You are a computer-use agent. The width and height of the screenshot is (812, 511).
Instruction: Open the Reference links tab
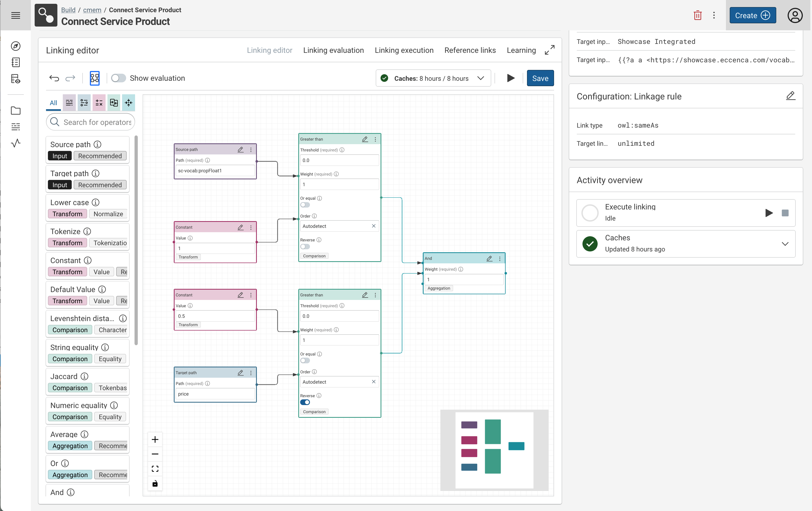(470, 50)
